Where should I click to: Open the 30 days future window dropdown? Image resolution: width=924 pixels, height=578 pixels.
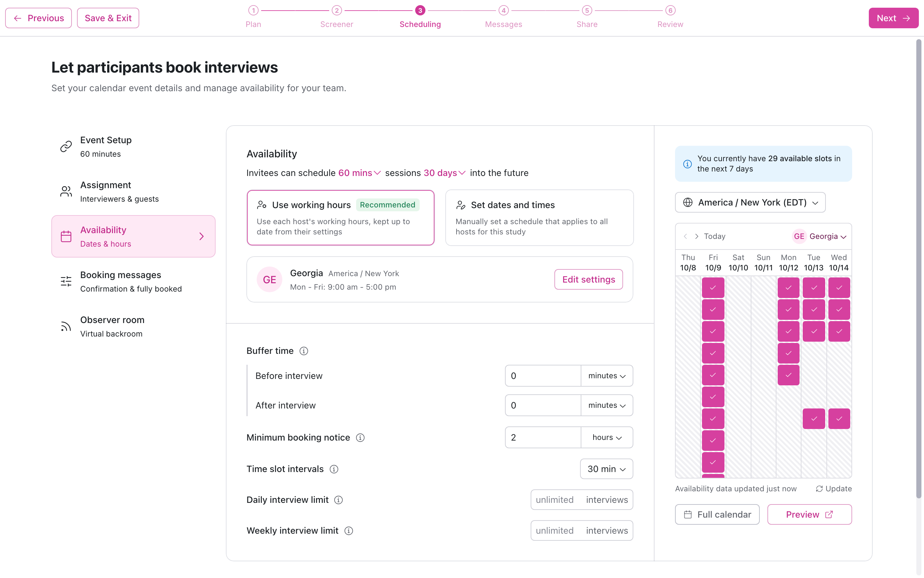click(444, 173)
